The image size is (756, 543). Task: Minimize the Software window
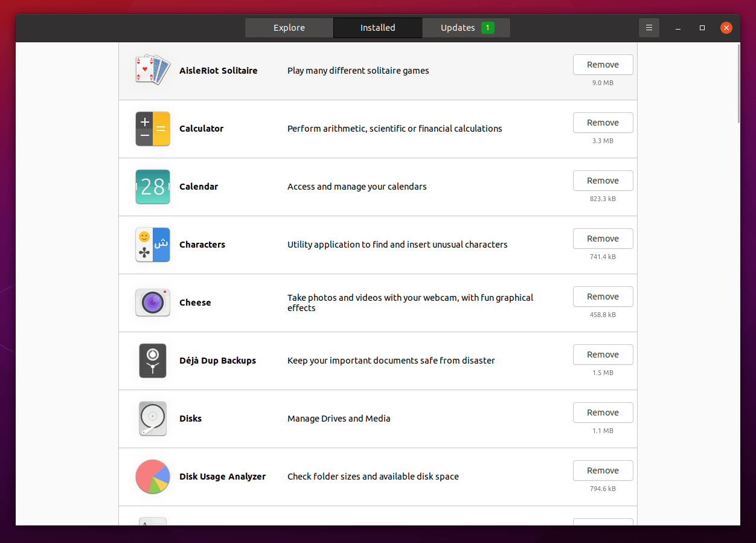point(679,28)
